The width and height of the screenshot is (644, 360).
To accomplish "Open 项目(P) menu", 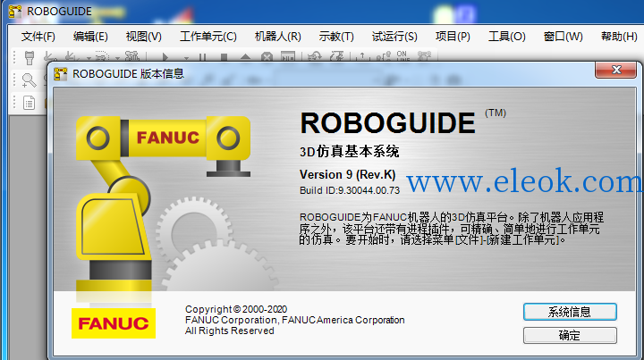I will click(453, 37).
